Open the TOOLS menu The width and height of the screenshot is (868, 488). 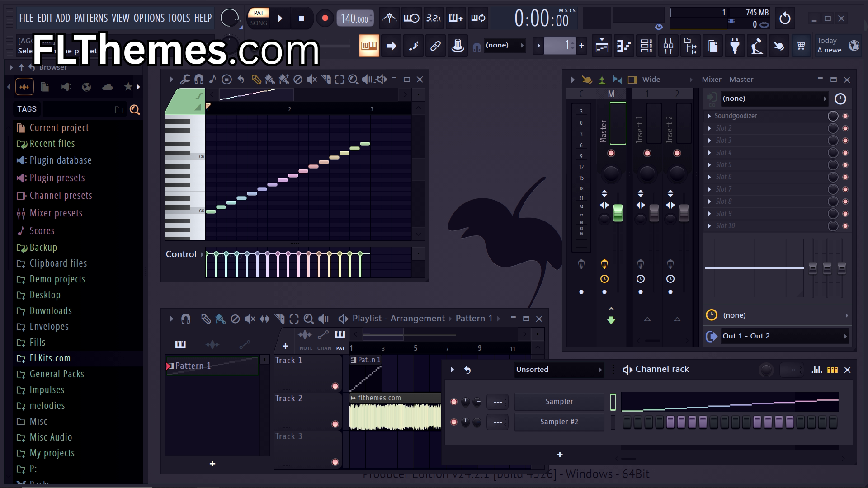click(x=179, y=18)
